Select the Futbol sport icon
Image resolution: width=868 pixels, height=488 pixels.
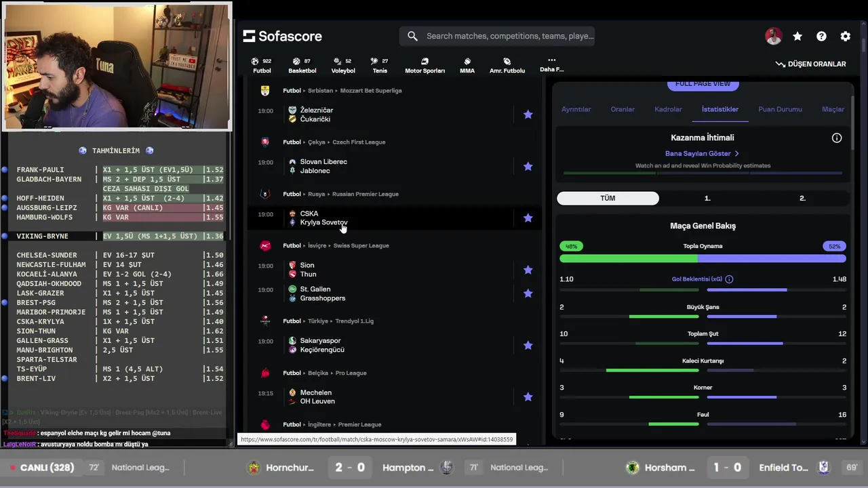[x=262, y=65]
